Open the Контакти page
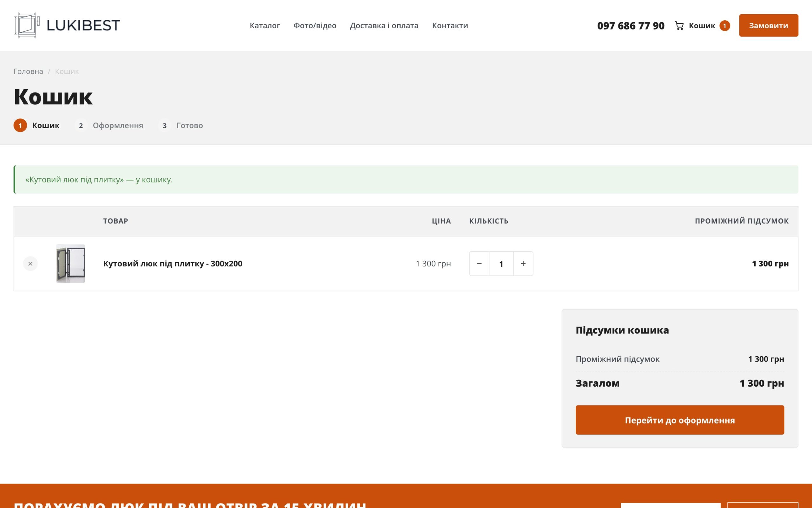 click(450, 25)
